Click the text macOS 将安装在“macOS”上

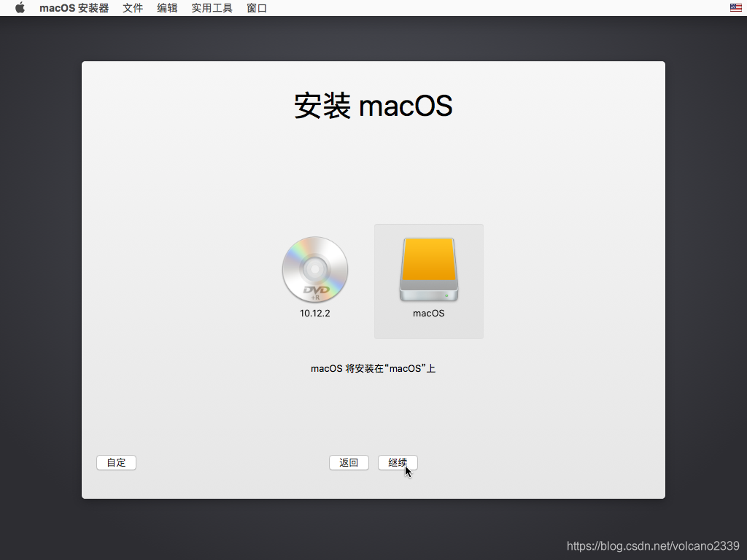[x=373, y=368]
